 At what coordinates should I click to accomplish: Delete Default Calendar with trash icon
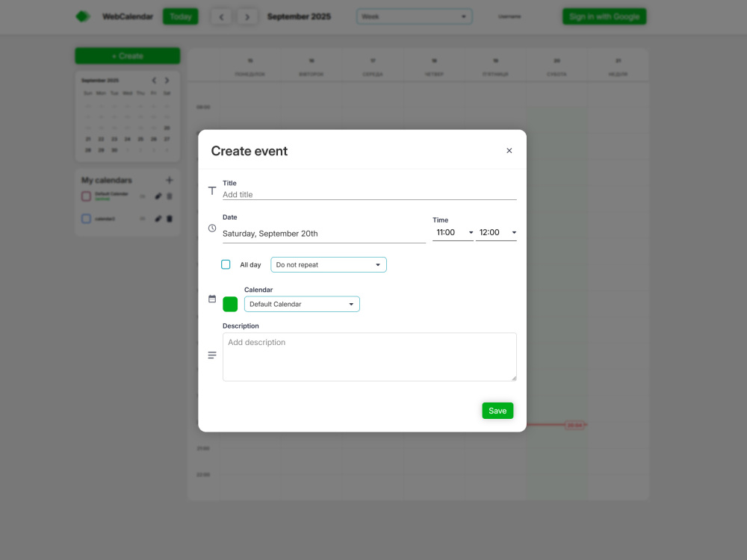[169, 196]
